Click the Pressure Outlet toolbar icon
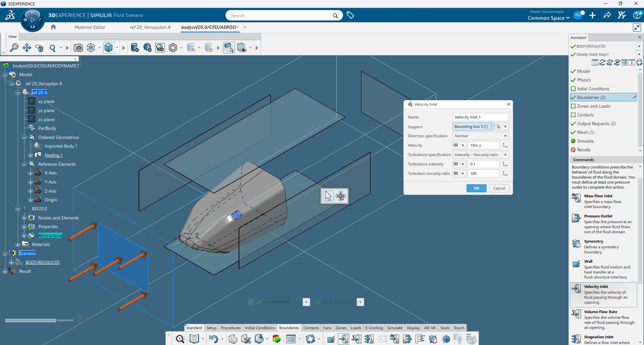644x345 pixels. (407, 339)
